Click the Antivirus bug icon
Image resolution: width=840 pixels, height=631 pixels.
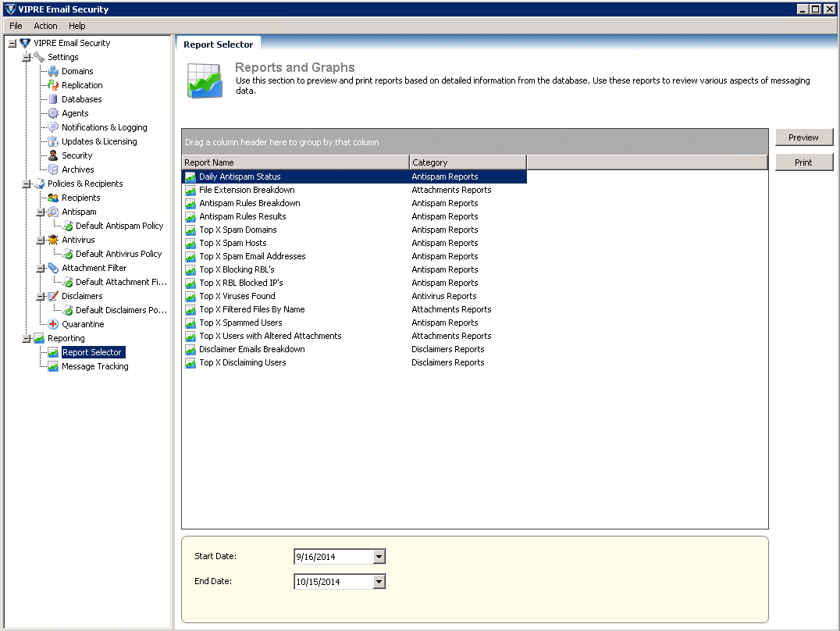click(x=53, y=240)
